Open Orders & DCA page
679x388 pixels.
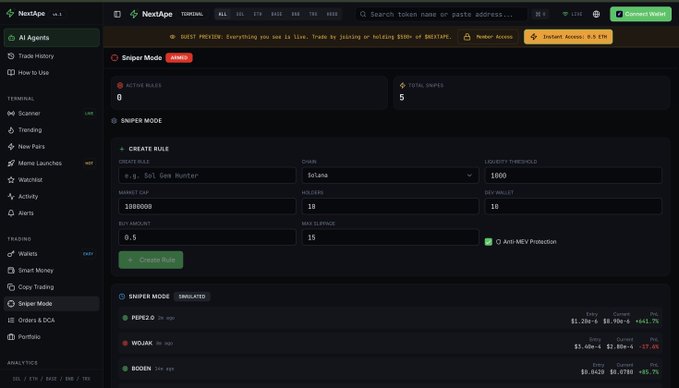52,320
